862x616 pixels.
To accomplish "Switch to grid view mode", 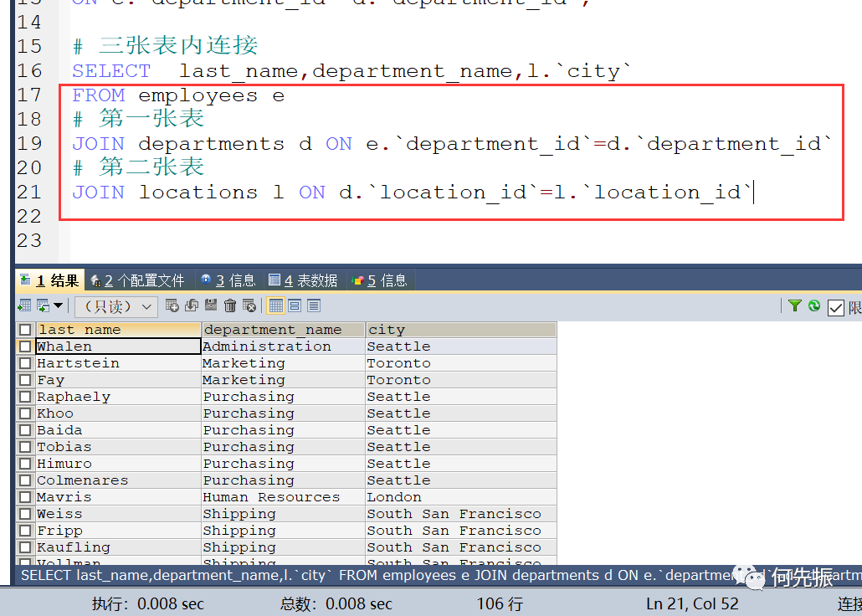I will pyautogui.click(x=276, y=305).
